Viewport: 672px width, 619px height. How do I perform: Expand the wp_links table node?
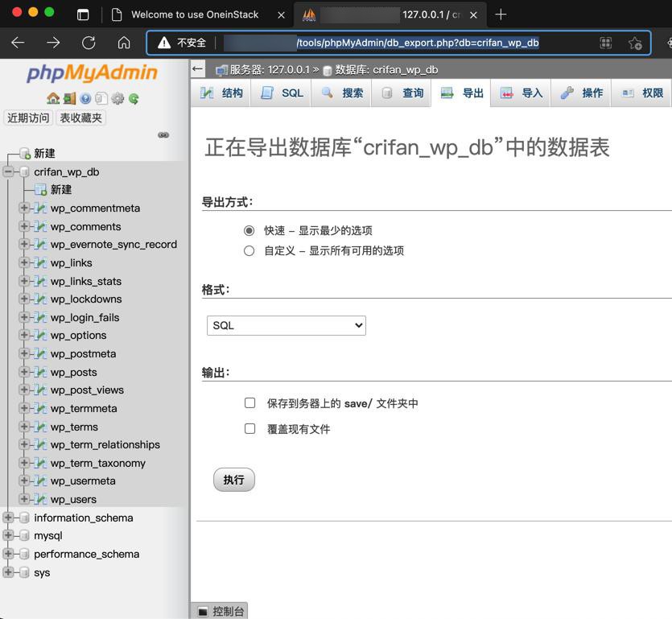(x=24, y=262)
